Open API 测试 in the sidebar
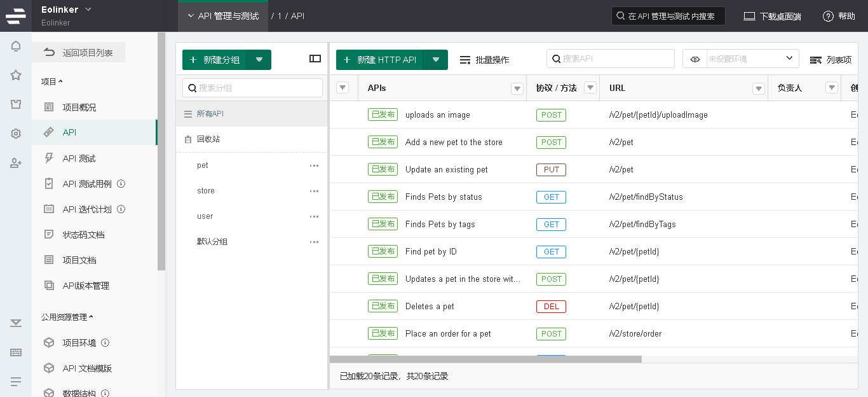 tap(79, 158)
